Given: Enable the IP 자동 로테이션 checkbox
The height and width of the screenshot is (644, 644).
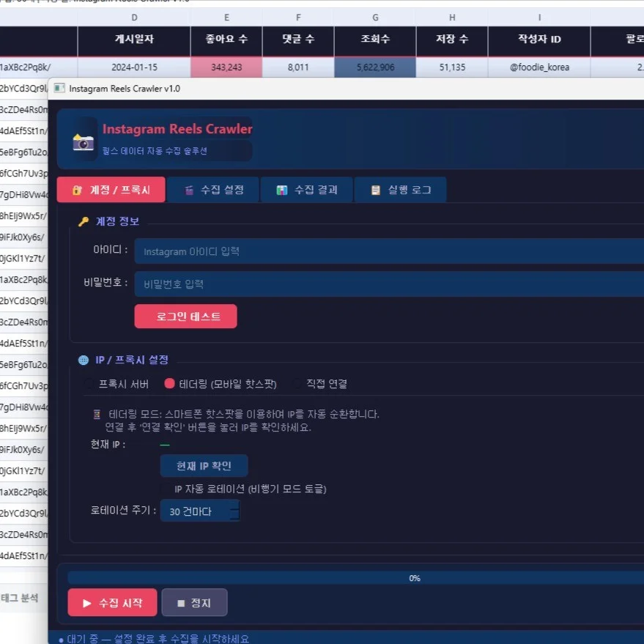Looking at the screenshot, I should [166, 489].
